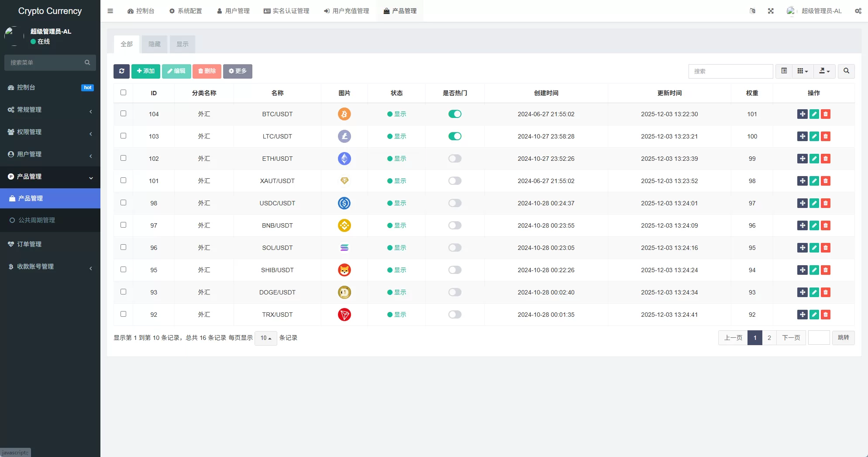Disable the hot toggle for LTC/USDT

click(x=455, y=136)
